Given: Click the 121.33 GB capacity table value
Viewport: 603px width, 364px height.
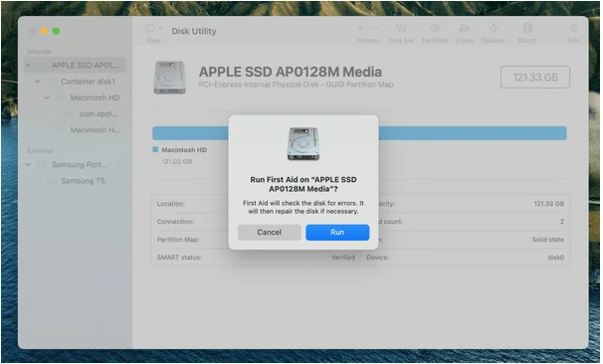Looking at the screenshot, I should point(549,204).
